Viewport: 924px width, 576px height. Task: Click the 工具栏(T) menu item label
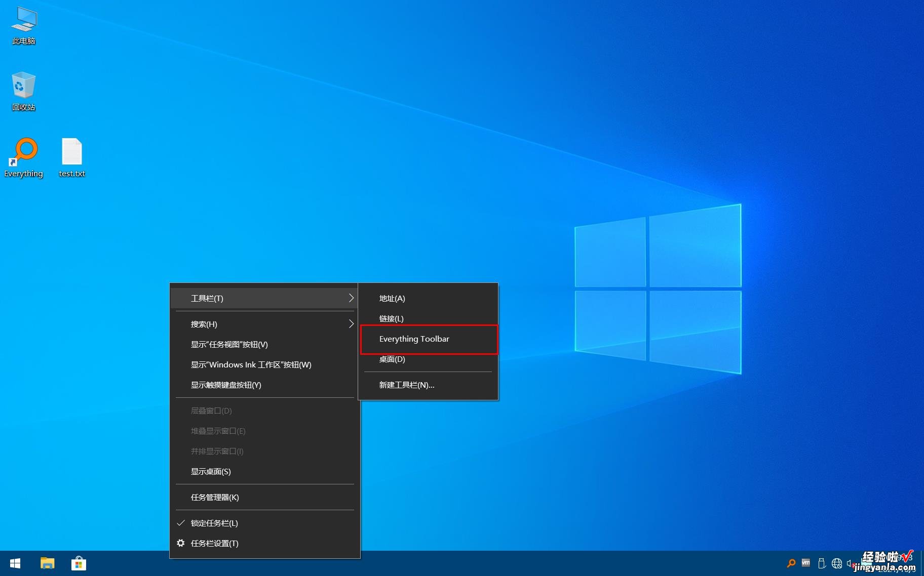click(x=207, y=298)
